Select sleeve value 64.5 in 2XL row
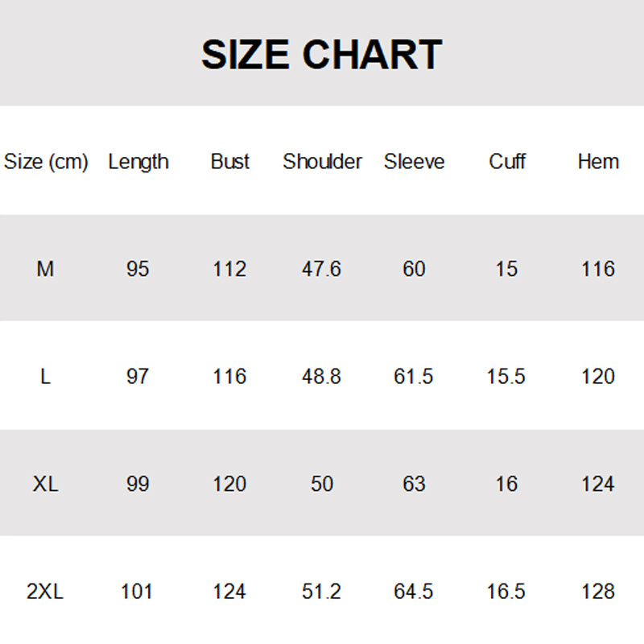The image size is (644, 644). [414, 592]
